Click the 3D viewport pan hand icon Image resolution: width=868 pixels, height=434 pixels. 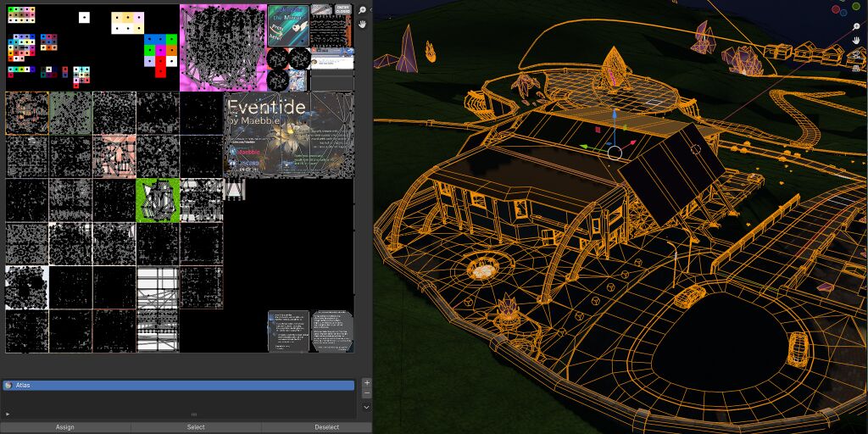(x=856, y=41)
